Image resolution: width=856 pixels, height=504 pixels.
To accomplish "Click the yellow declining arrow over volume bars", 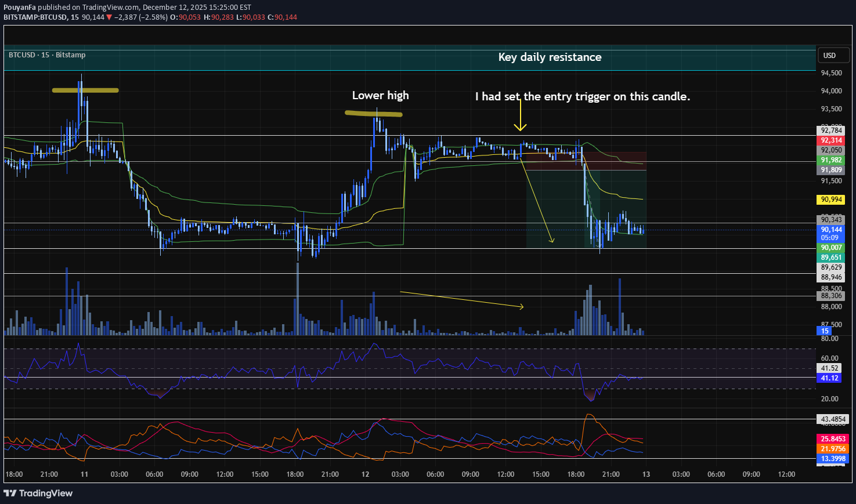I will click(461, 299).
